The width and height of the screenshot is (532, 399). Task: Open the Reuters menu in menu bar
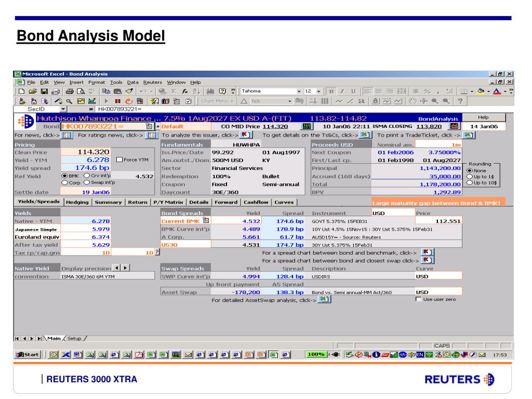[152, 82]
